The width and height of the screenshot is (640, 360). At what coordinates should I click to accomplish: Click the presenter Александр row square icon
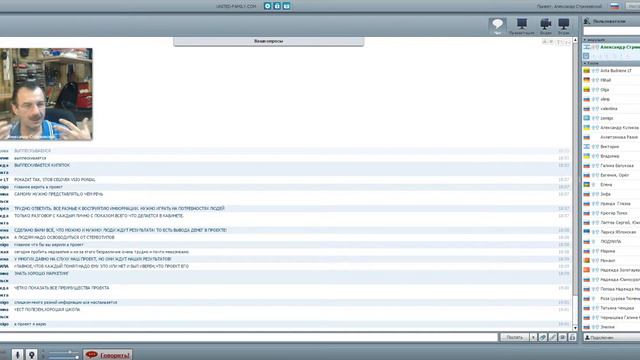pyautogui.click(x=587, y=56)
